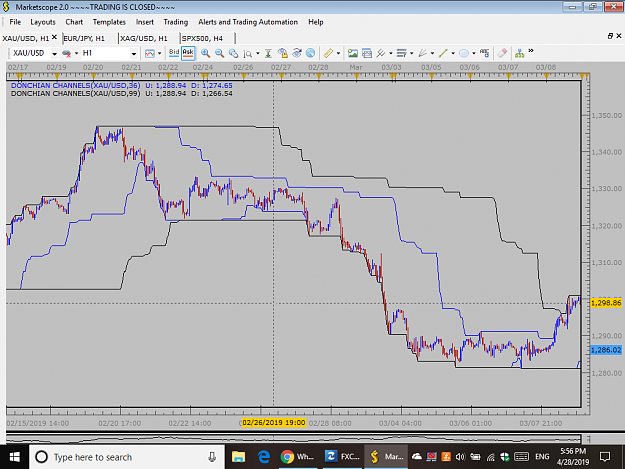Toggle Bid price display

(x=174, y=53)
